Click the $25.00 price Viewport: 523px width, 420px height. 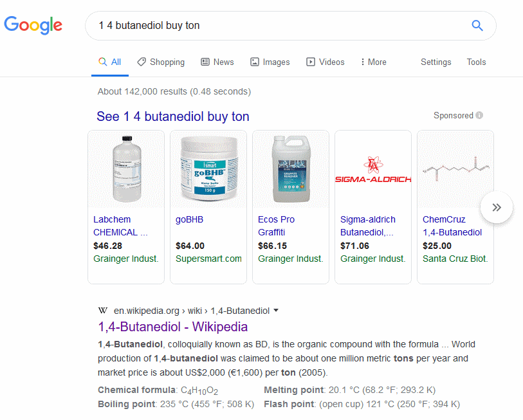click(437, 246)
